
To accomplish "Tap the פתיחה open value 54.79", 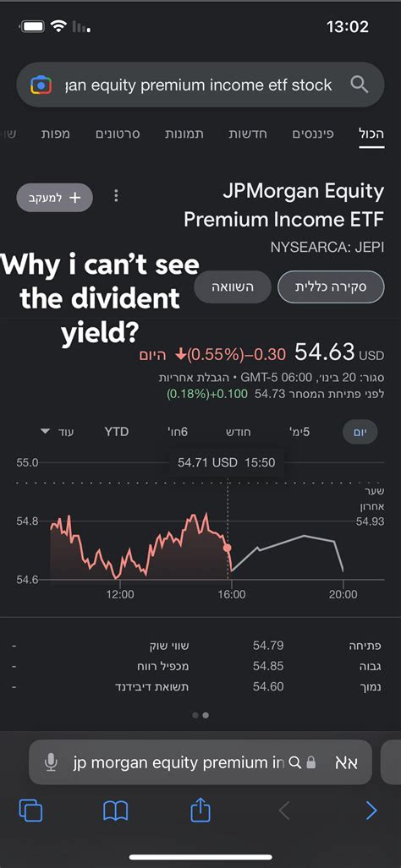I will coord(269,646).
